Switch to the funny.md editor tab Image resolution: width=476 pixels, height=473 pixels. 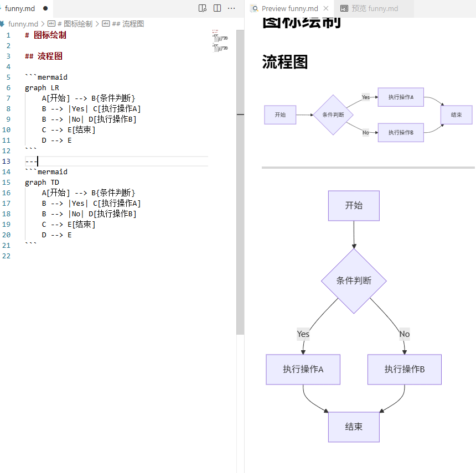click(x=20, y=8)
